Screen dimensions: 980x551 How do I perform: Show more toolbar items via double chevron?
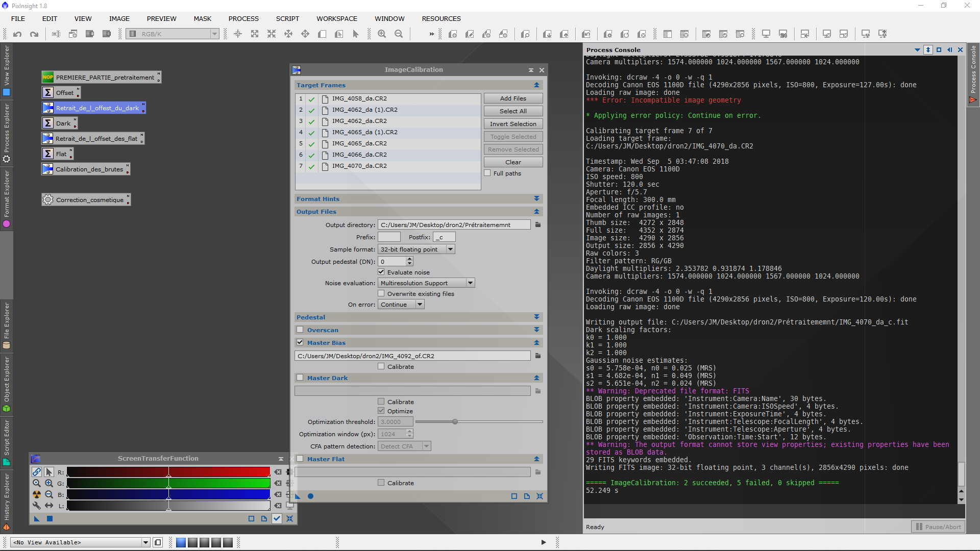(431, 34)
